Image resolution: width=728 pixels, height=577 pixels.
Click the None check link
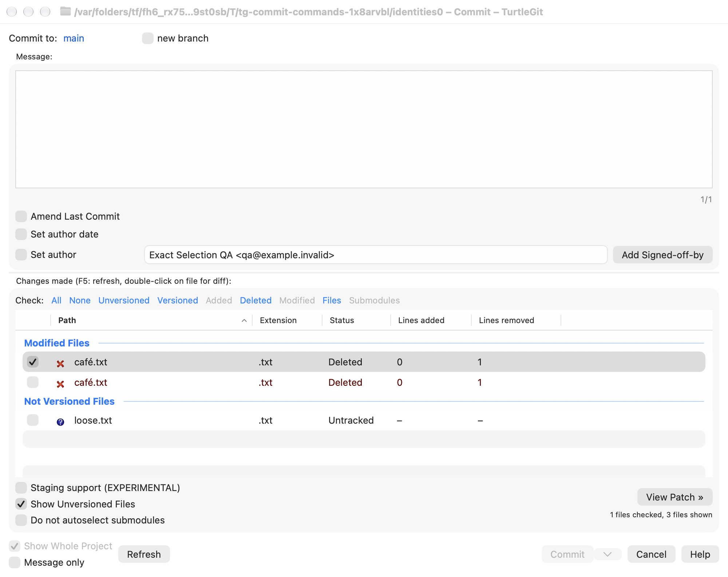[x=80, y=301]
